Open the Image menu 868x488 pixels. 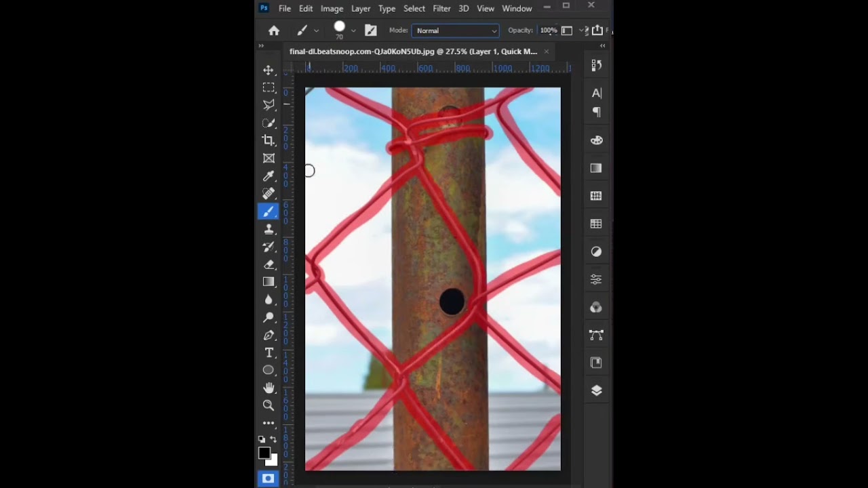[332, 8]
